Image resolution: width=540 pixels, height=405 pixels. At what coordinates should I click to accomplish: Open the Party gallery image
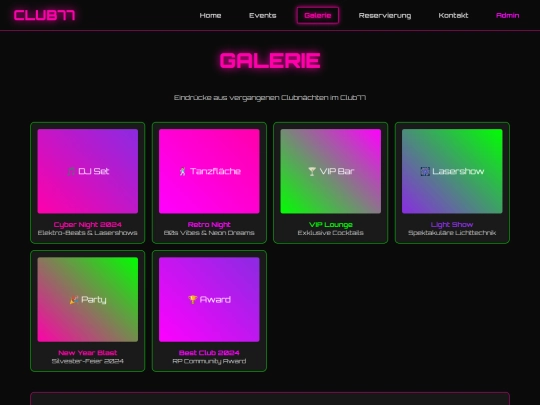coord(88,300)
